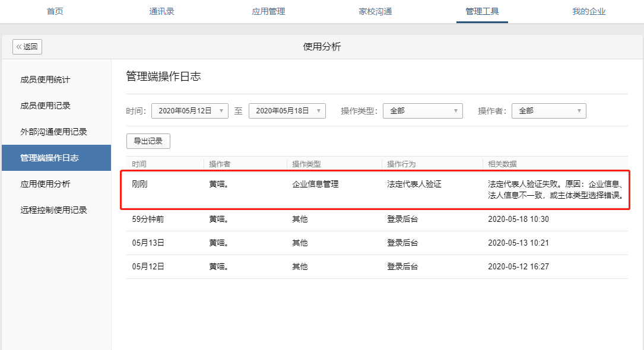Image resolution: width=644 pixels, height=350 pixels.
Task: Open 外部沟通使用记录 from sidebar
Action: click(x=53, y=132)
